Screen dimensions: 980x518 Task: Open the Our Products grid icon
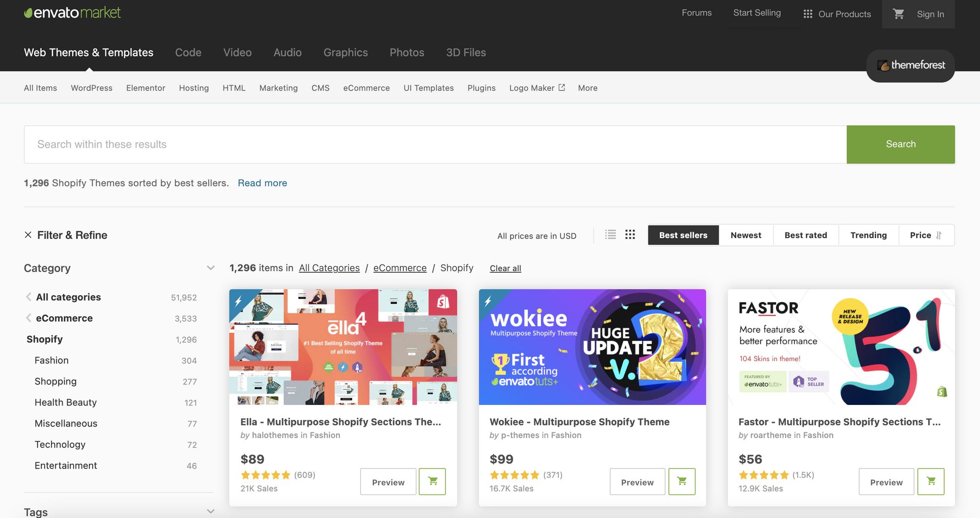click(808, 14)
